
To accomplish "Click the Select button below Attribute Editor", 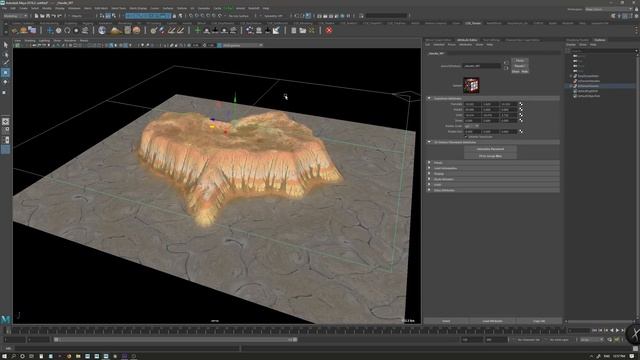I will point(446,321).
